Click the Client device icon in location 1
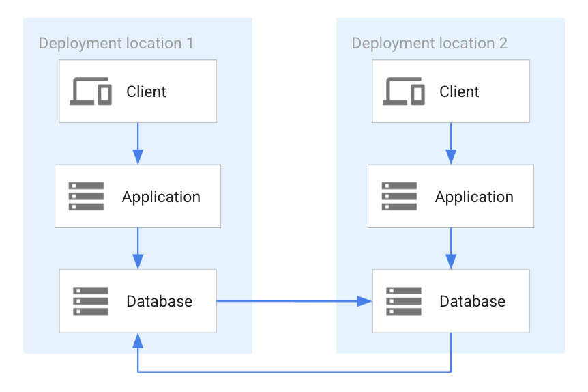The image size is (588, 392). click(x=91, y=92)
